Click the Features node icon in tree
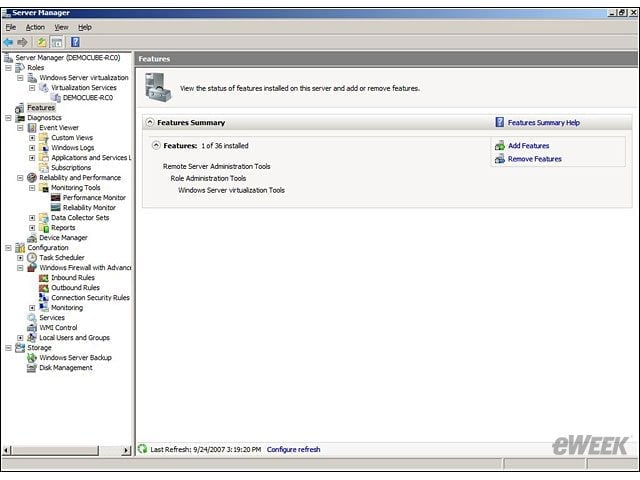This screenshot has height=480, width=640. pyautogui.click(x=20, y=108)
